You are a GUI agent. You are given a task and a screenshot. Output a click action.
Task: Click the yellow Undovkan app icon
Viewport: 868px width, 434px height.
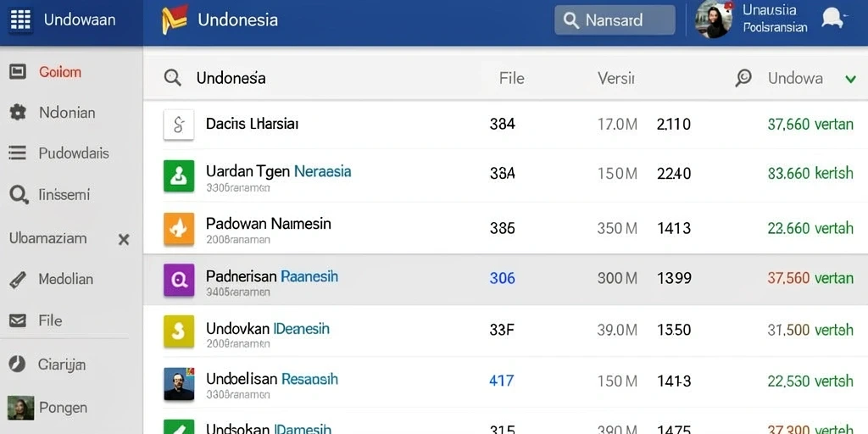point(179,331)
